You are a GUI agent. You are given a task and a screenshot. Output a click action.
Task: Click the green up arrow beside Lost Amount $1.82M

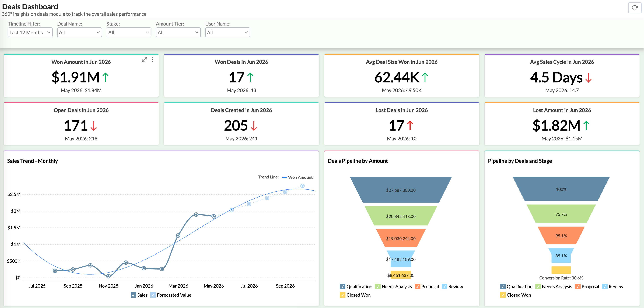[586, 125]
